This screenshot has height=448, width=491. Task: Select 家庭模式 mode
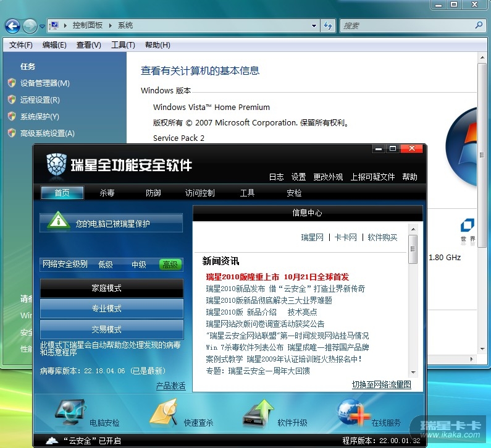pos(112,288)
